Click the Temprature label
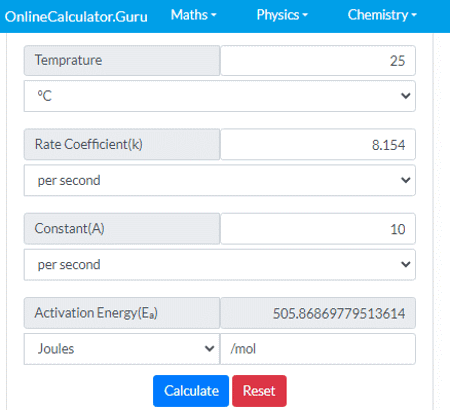 [122, 61]
